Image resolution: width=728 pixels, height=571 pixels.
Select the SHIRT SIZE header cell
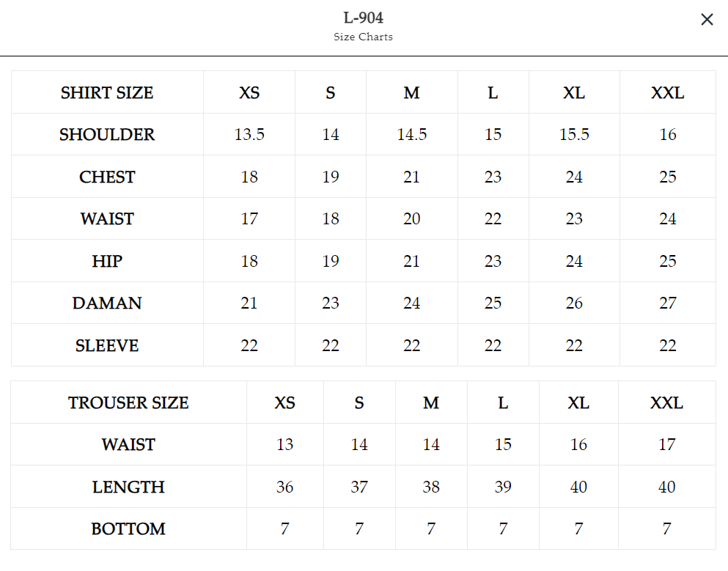pyautogui.click(x=107, y=92)
